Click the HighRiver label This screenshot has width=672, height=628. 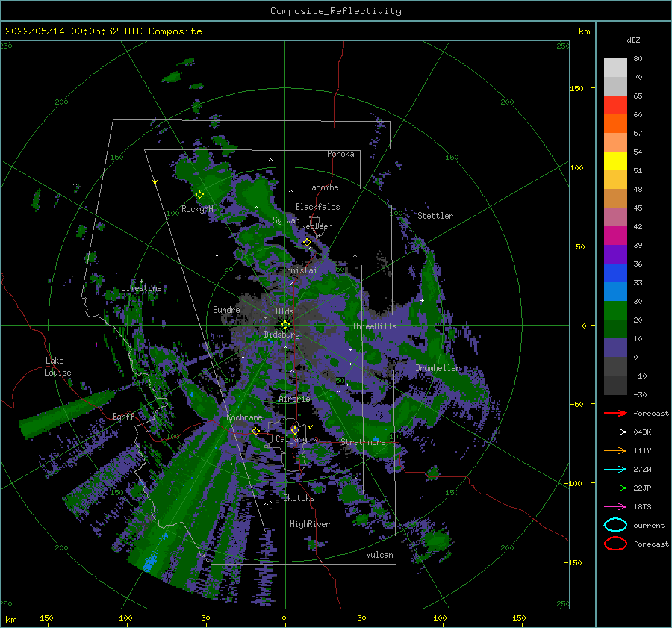click(x=310, y=524)
